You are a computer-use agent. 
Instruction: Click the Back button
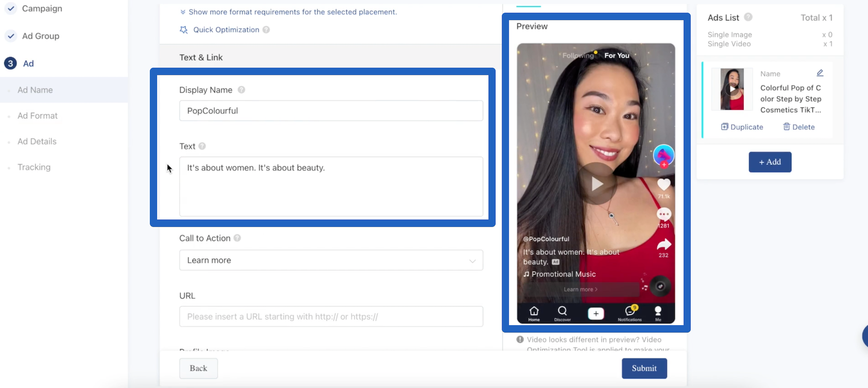[198, 369]
